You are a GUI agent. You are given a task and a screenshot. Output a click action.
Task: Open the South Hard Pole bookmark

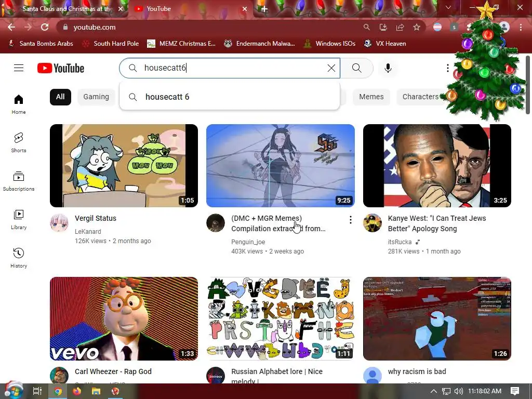111,44
